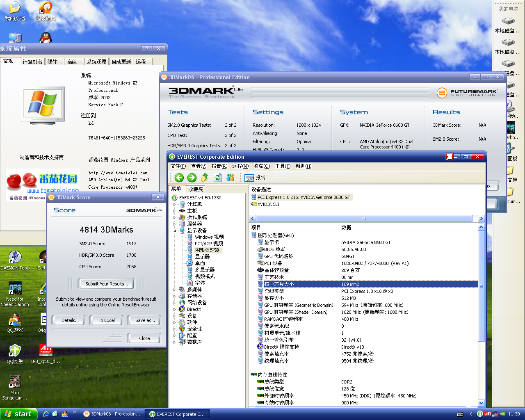Click the device list horizontal scrollbar right arrow
The height and width of the screenshot is (420, 525).
tap(481, 219)
